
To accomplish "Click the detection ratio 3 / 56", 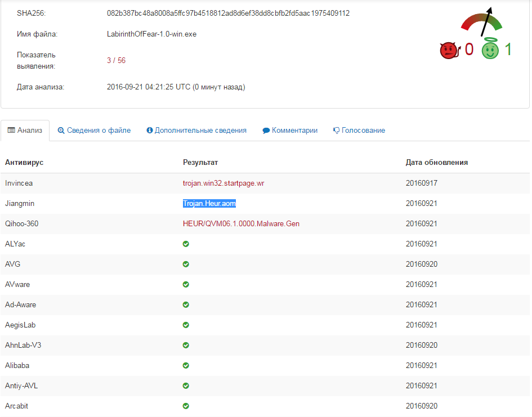I will [116, 60].
